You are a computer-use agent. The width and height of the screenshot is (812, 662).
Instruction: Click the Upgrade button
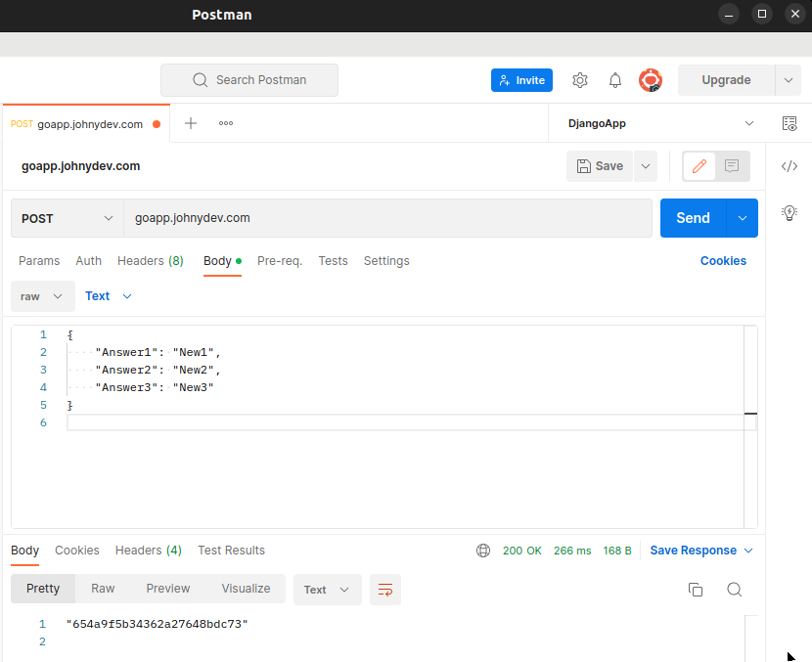726,80
